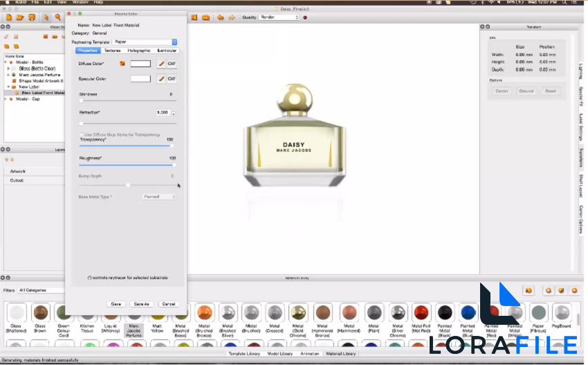Switch to the Textures tab
The height and width of the screenshot is (365, 588).
113,51
